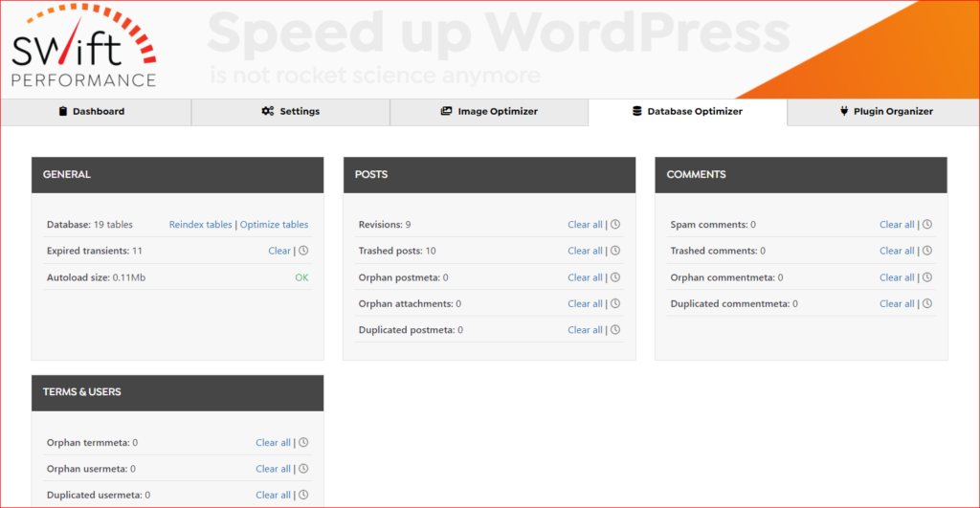Clear all Orphan usermeta
Screen dimensions: 980x508
273,469
